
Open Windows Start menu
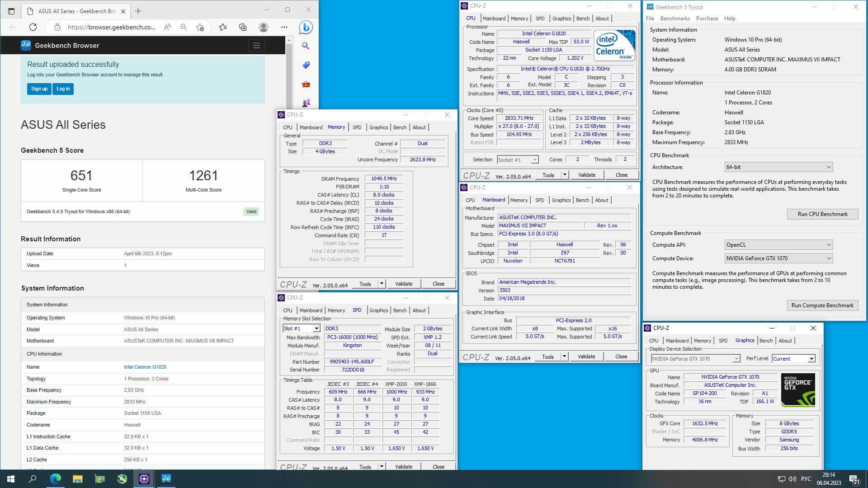(11, 479)
